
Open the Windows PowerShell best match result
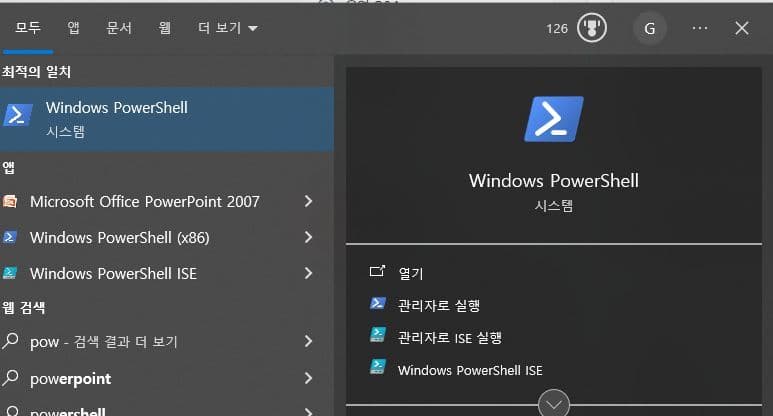pos(167,119)
